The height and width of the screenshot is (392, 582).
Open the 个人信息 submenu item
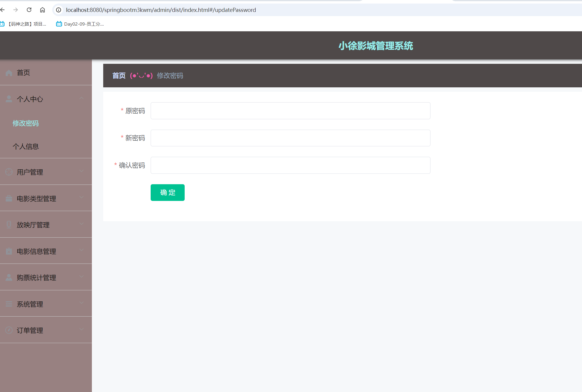[26, 146]
